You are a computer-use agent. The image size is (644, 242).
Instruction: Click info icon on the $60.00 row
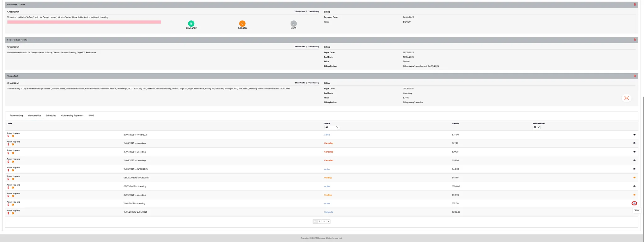click(13, 171)
